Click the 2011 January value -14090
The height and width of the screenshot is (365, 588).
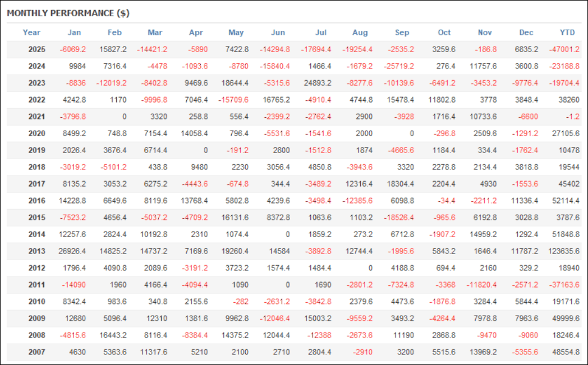click(x=75, y=285)
